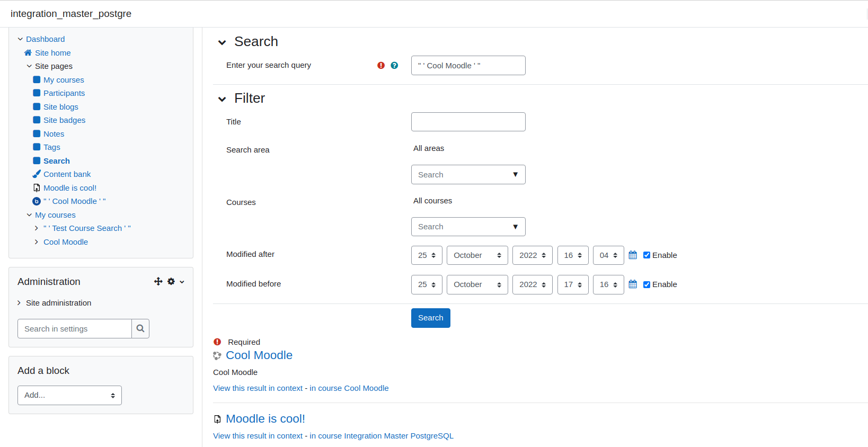Focus the Title filter input field
Image resolution: width=868 pixels, height=447 pixels.
click(x=468, y=122)
